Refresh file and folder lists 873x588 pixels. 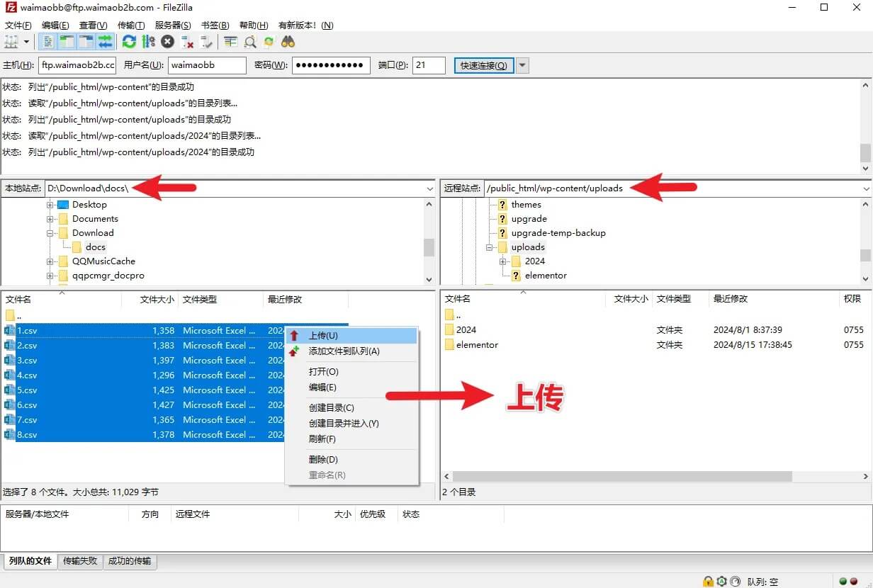tap(129, 42)
